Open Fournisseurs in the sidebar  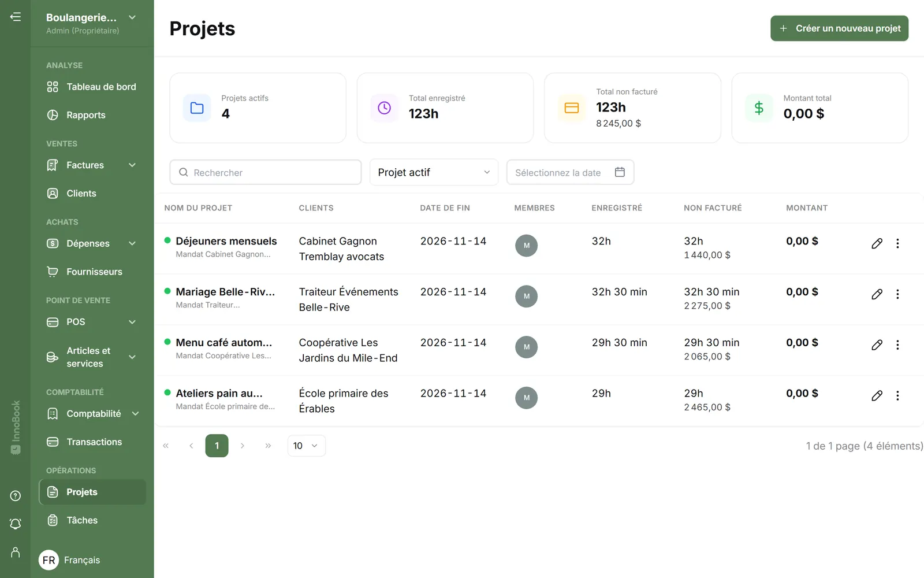click(92, 272)
